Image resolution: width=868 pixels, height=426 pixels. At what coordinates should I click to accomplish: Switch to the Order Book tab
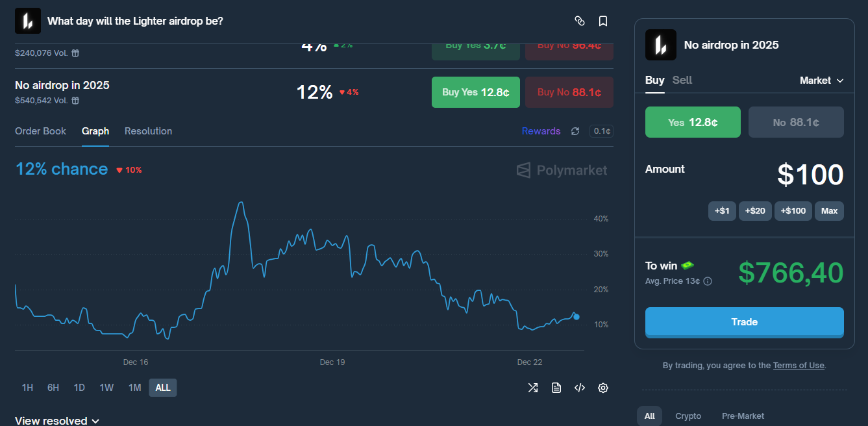40,131
